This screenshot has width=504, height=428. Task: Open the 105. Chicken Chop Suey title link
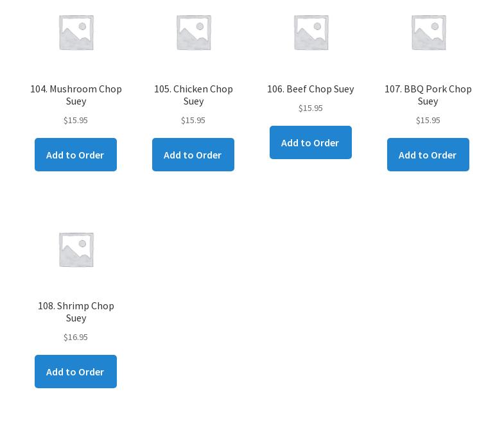[193, 94]
